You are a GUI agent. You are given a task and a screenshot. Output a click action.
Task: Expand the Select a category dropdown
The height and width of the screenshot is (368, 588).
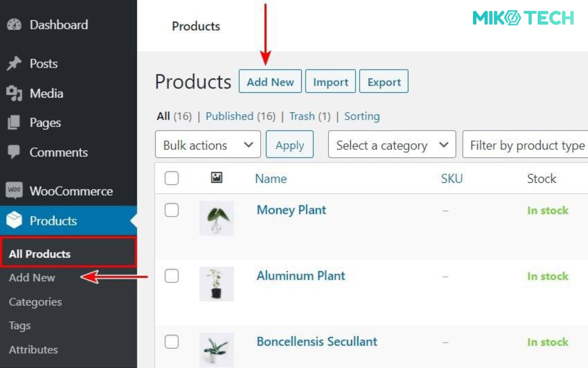pyautogui.click(x=391, y=145)
